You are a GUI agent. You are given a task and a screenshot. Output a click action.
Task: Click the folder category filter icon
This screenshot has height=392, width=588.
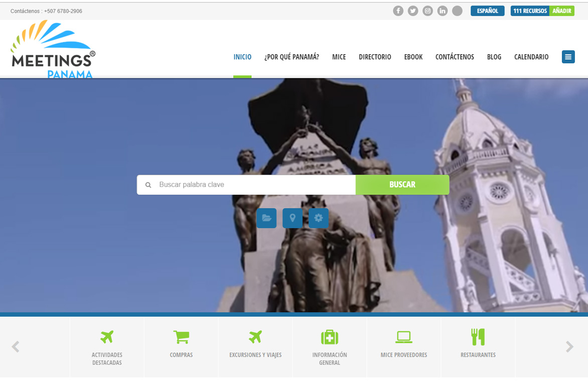click(266, 218)
